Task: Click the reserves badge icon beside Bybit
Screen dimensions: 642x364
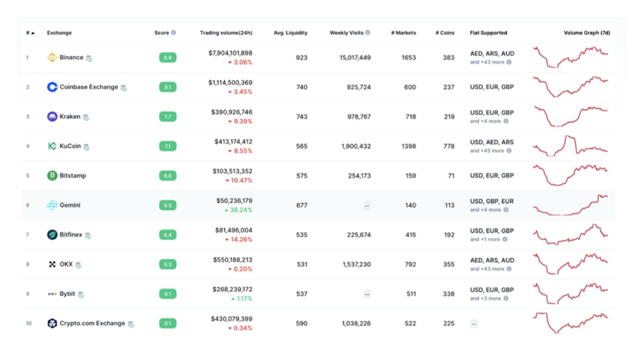Action: pos(81,295)
